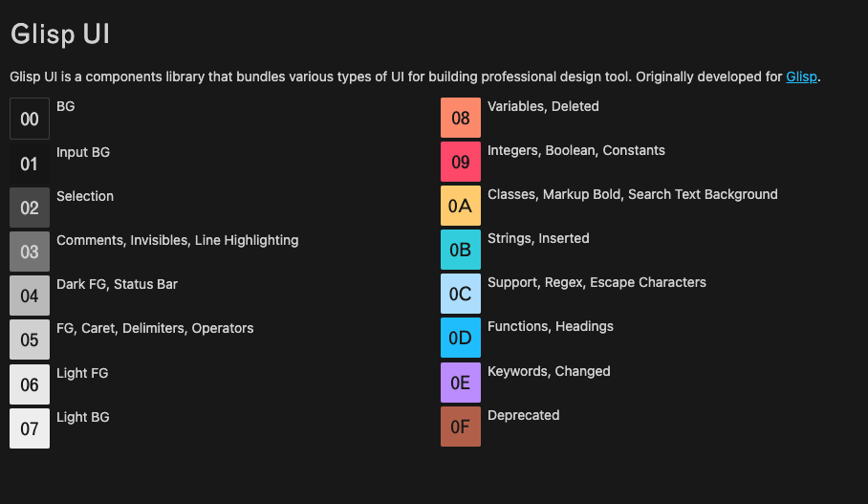Select the 04 Dark FG swatch
This screenshot has height=504, width=868.
tap(30, 296)
